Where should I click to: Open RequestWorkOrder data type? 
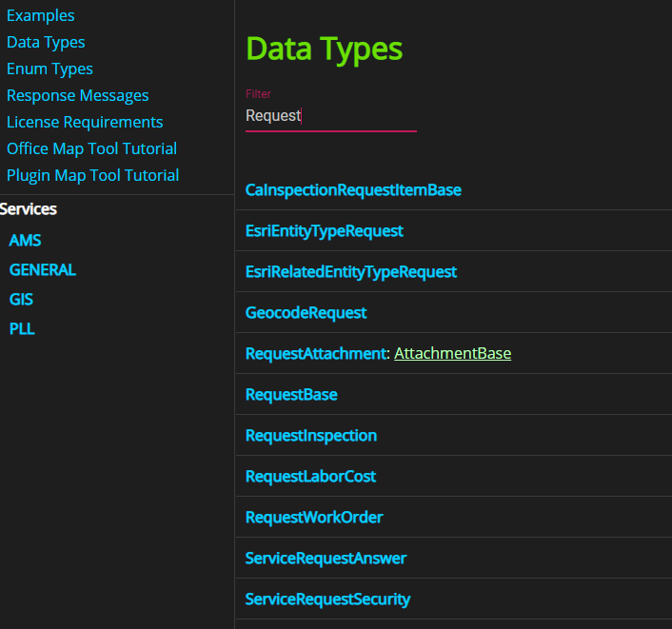tap(313, 518)
